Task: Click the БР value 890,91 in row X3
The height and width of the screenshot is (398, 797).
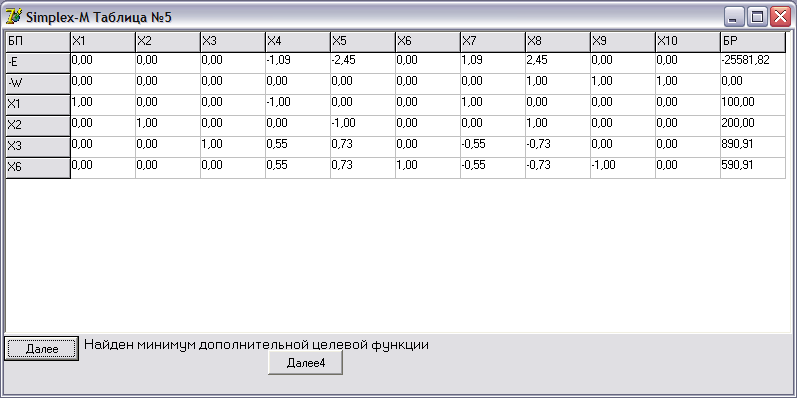Action: click(753, 147)
